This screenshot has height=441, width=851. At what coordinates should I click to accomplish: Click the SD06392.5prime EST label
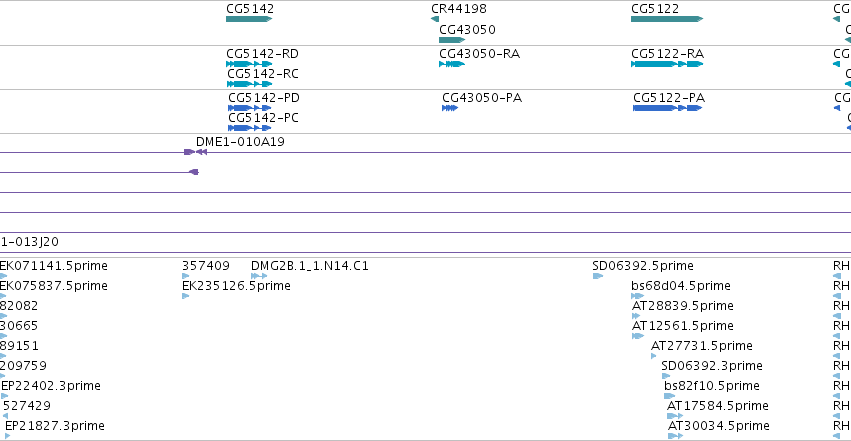[643, 266]
